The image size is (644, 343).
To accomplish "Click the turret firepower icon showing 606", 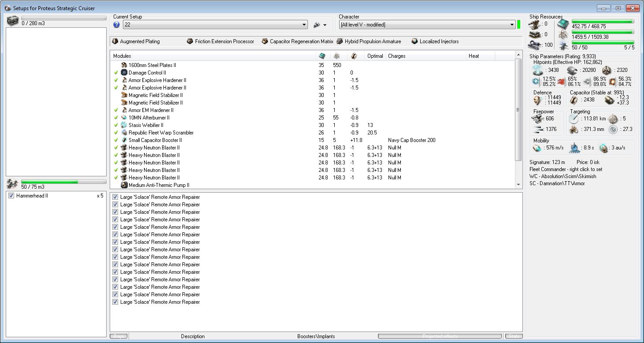I will click(537, 119).
